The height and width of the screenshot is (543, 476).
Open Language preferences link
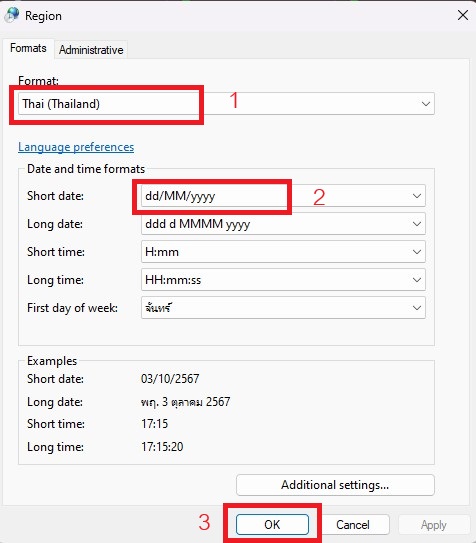pyautogui.click(x=76, y=147)
